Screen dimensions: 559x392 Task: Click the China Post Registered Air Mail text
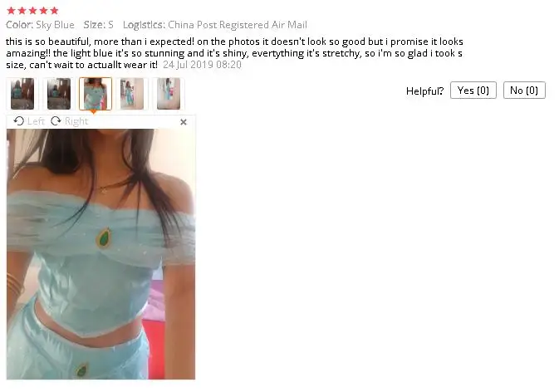[238, 25]
